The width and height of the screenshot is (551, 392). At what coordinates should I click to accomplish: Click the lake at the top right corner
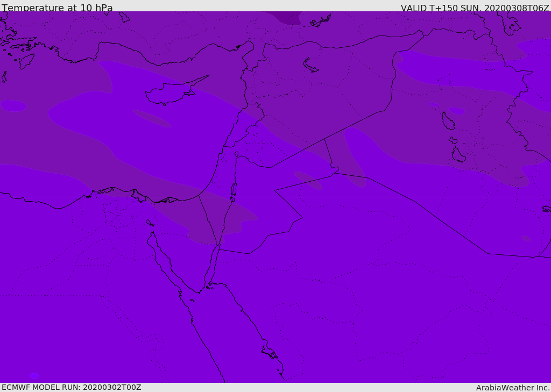pyautogui.click(x=511, y=24)
